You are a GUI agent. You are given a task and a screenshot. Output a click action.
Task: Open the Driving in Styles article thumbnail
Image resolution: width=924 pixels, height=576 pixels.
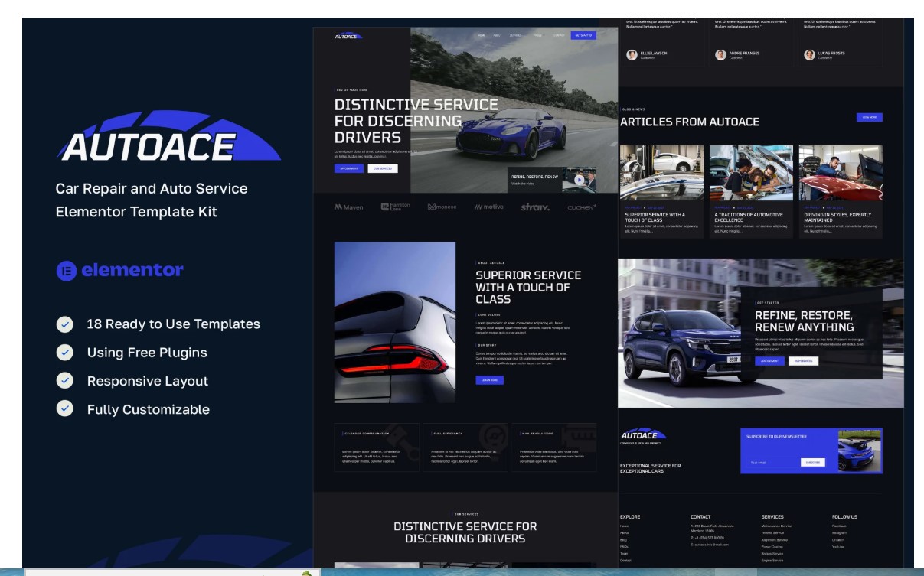click(841, 173)
